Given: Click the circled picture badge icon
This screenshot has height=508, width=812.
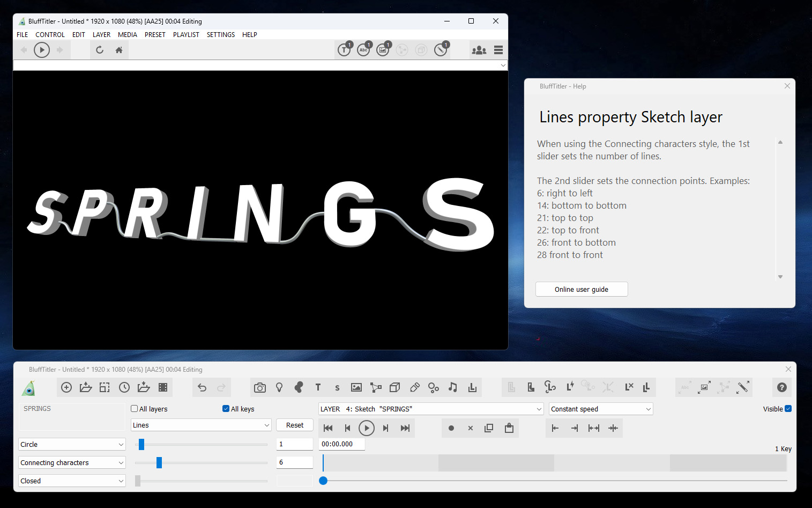Looking at the screenshot, I should (x=383, y=49).
